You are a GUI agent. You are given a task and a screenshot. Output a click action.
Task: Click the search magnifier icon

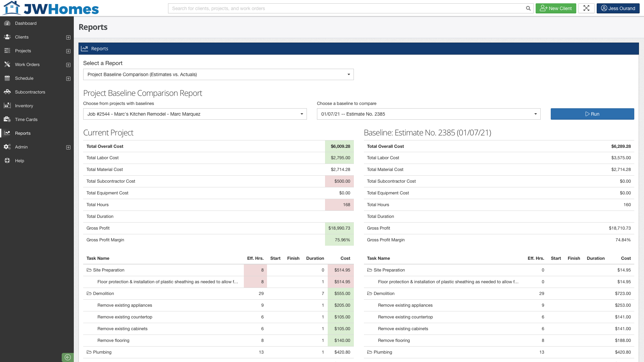tap(528, 8)
